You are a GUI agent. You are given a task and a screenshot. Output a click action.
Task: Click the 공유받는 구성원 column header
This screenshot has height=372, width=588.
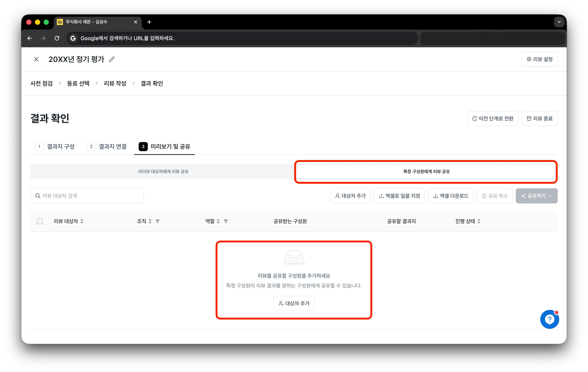[290, 221]
